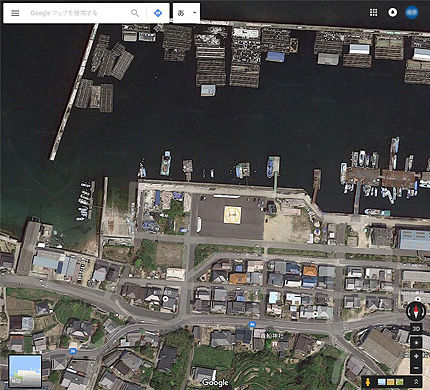Show my current location
Viewport: 430px width, 390px height.
pyautogui.click(x=416, y=342)
